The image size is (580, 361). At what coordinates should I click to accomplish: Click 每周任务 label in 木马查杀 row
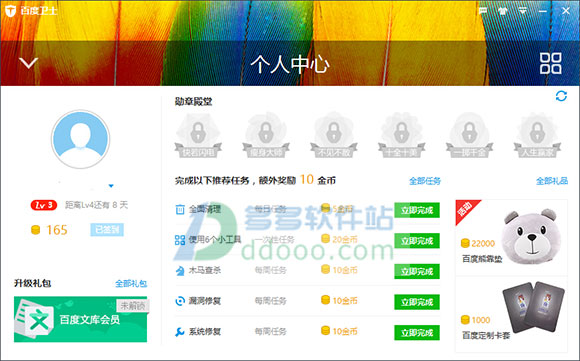tap(270, 270)
